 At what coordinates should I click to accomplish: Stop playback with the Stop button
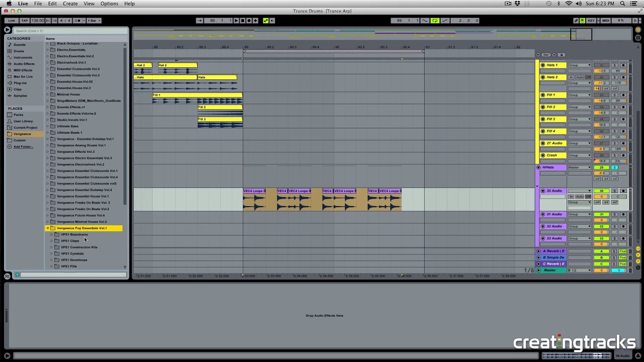coord(243,21)
